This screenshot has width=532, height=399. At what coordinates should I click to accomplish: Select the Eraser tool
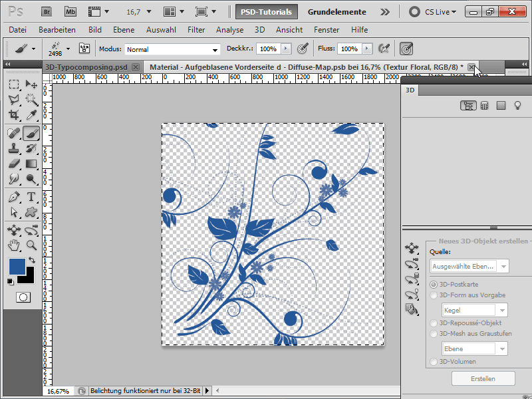pos(14,164)
